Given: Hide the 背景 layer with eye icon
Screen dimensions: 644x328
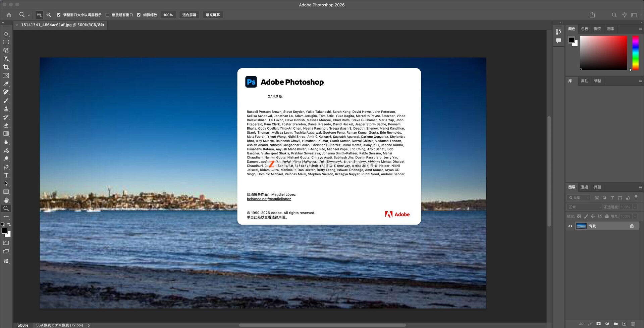Looking at the screenshot, I should pyautogui.click(x=570, y=226).
